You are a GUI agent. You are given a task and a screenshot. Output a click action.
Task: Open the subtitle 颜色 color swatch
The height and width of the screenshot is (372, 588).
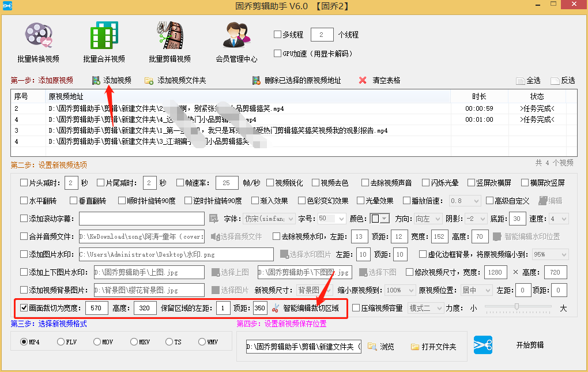click(x=379, y=218)
